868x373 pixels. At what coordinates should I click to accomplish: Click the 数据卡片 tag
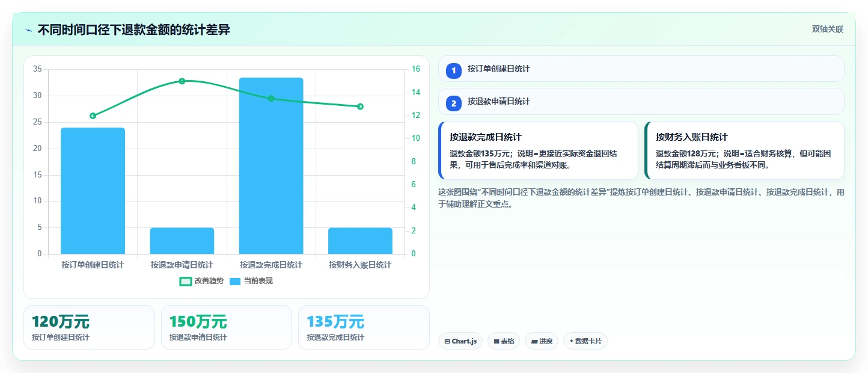585,341
